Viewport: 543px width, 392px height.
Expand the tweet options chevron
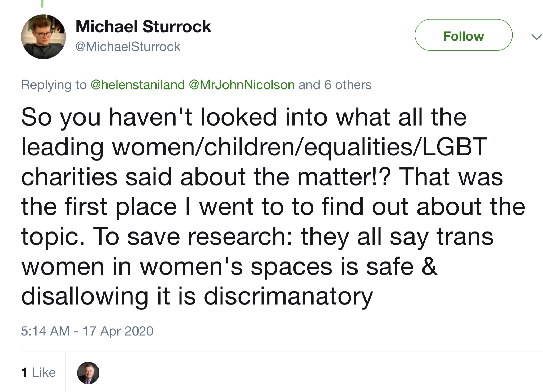coord(536,37)
